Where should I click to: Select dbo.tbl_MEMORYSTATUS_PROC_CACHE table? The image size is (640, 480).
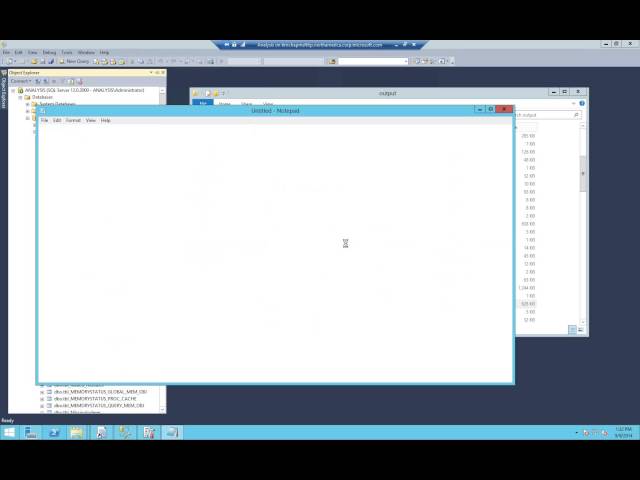point(95,399)
